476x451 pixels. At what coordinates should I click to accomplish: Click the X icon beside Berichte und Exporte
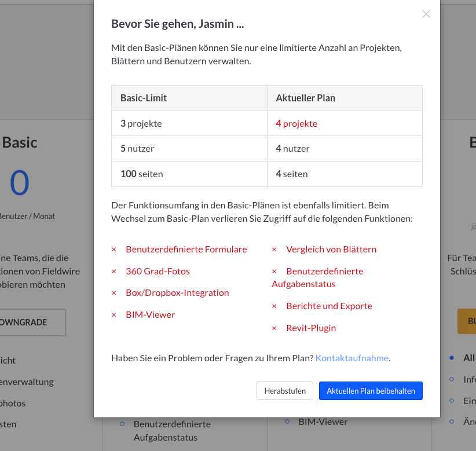point(274,306)
